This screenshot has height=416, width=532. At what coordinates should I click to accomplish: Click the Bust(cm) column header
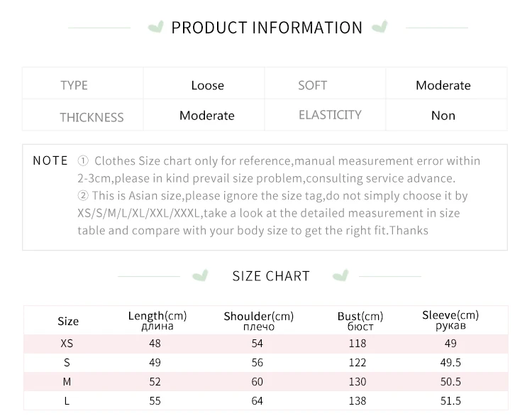360,320
